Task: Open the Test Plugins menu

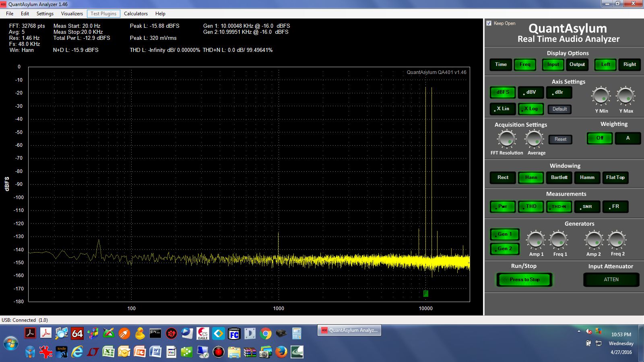Action: point(103,14)
